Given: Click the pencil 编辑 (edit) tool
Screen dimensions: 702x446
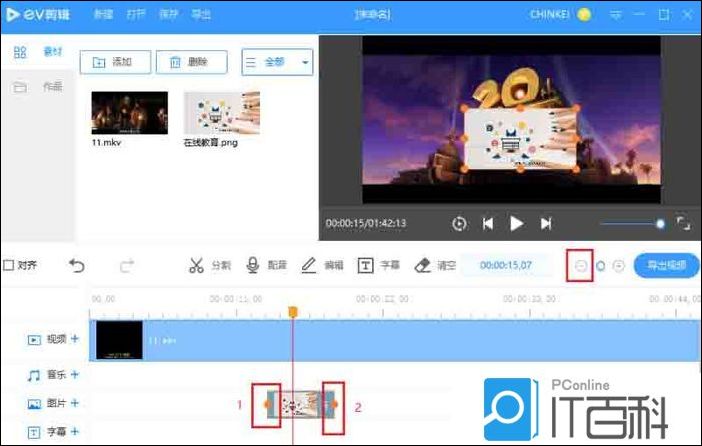Looking at the screenshot, I should [322, 265].
